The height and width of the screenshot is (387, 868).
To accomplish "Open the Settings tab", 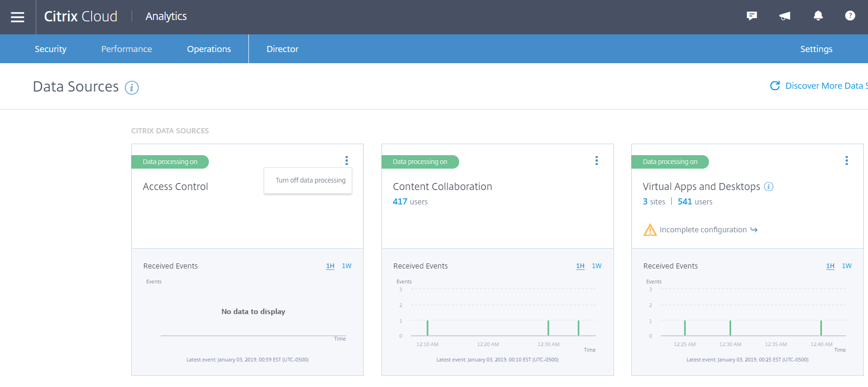I will click(x=816, y=49).
